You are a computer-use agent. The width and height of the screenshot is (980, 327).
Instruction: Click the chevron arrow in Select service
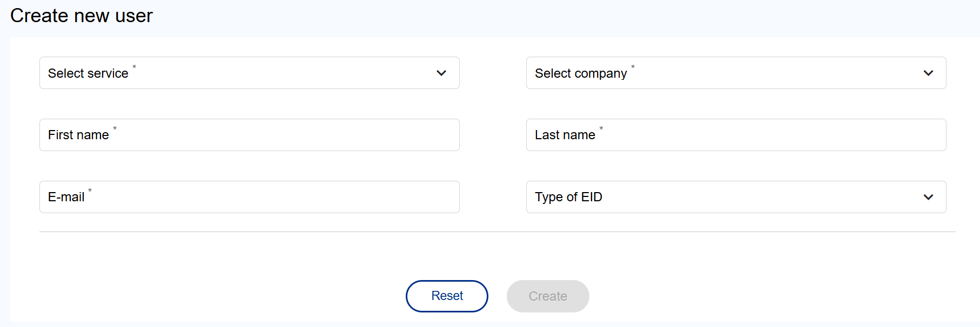point(441,73)
